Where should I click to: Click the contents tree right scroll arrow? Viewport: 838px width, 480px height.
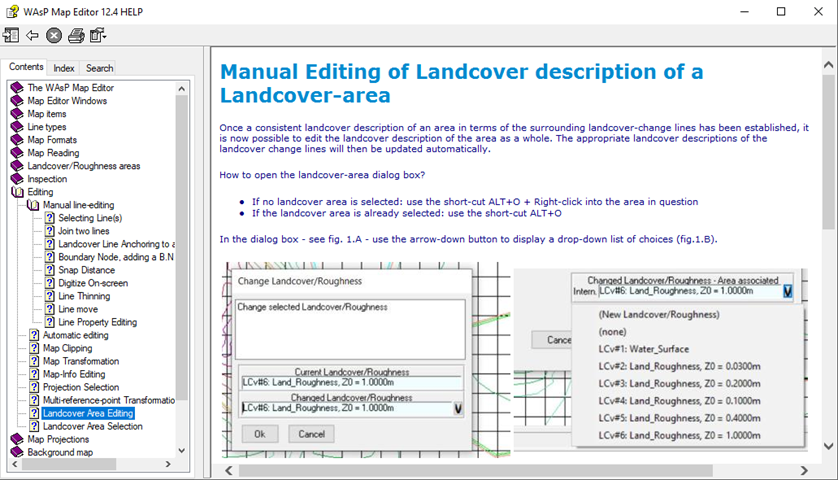click(x=168, y=464)
